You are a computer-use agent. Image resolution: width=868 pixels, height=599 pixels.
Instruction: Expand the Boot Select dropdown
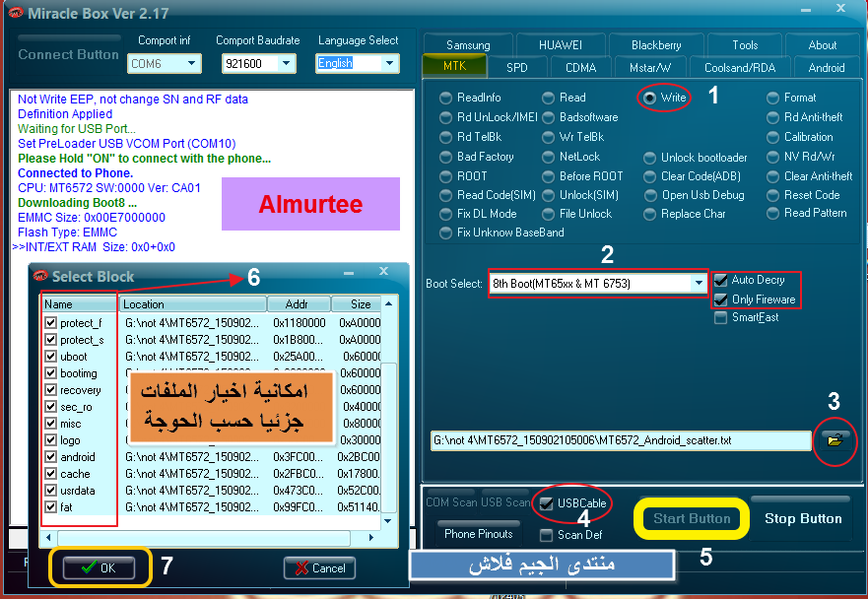tap(699, 284)
